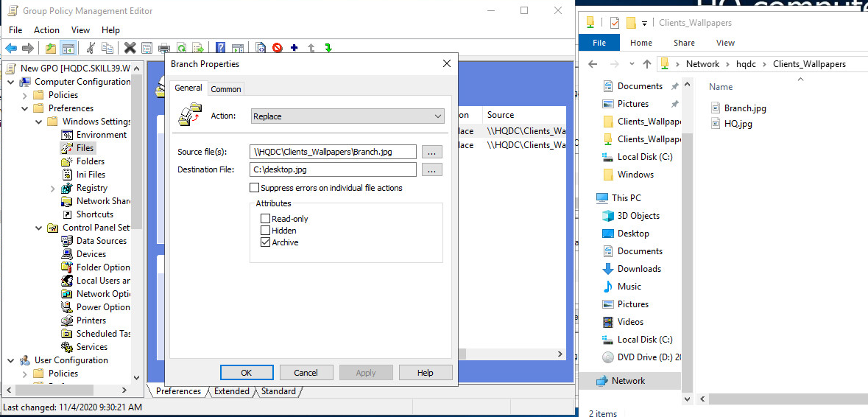Switch to the Common tab
This screenshot has width=868, height=417.
point(226,89)
